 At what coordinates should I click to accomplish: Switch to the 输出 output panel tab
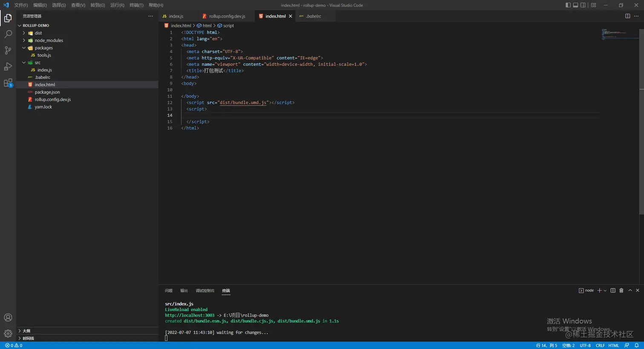click(184, 291)
